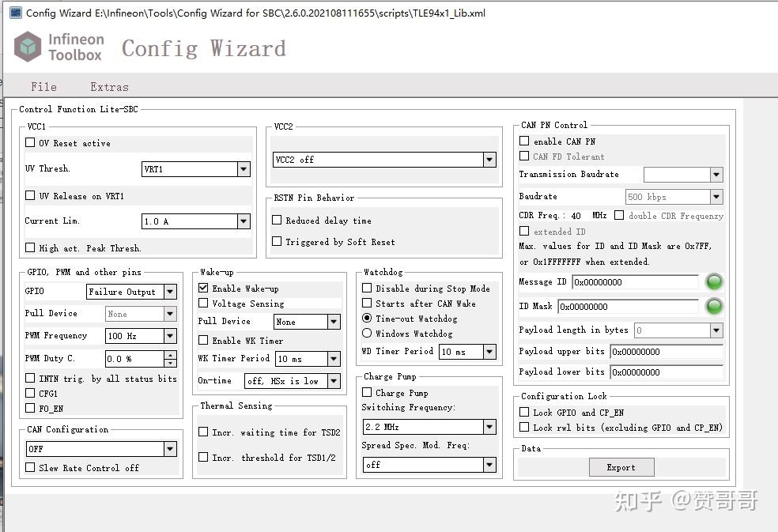The height and width of the screenshot is (532, 778).
Task: Click the green indicator next to Message ID
Action: [714, 282]
